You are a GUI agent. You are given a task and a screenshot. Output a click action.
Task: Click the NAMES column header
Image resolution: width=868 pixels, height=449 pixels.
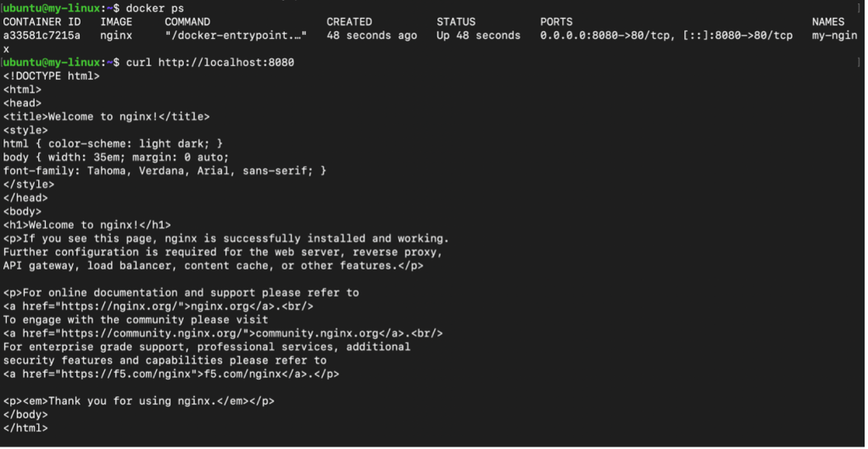(x=828, y=22)
